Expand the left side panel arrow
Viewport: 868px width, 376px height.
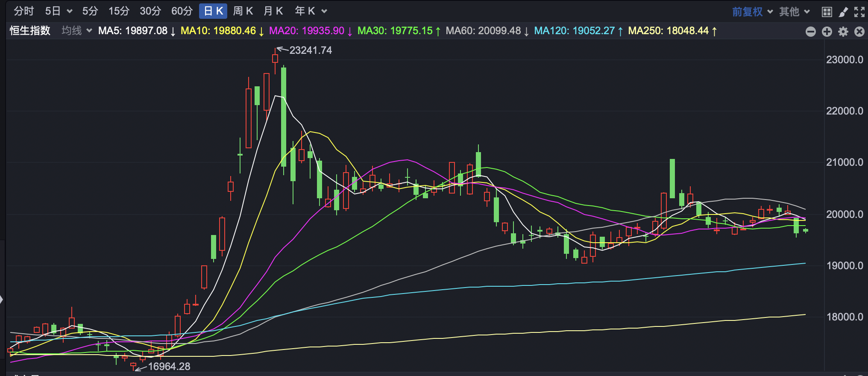pyautogui.click(x=2, y=300)
